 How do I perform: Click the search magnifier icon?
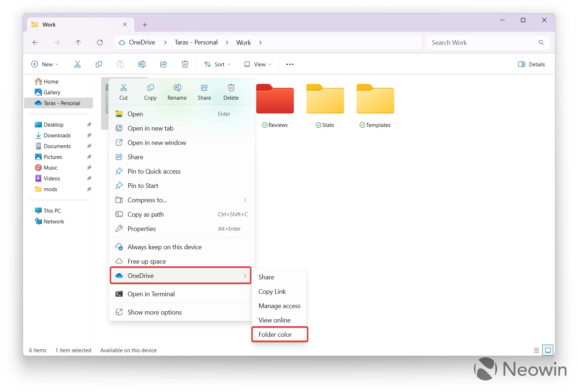click(541, 42)
